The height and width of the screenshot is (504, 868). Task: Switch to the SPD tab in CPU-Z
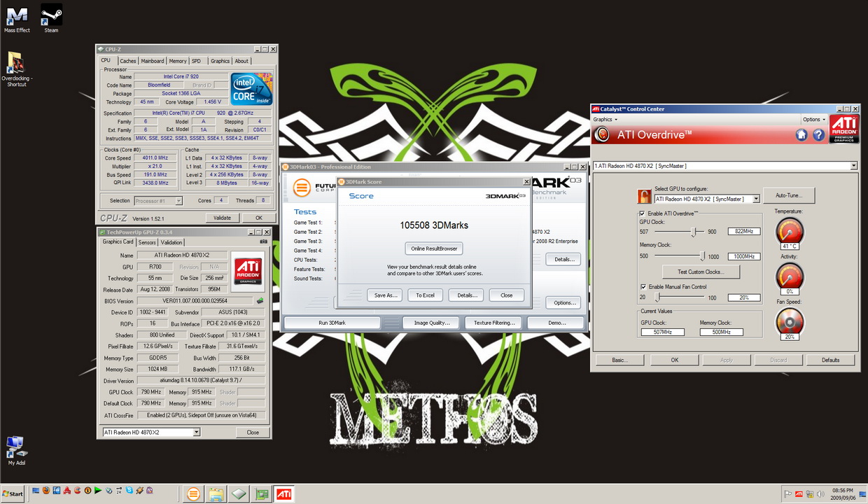[196, 61]
